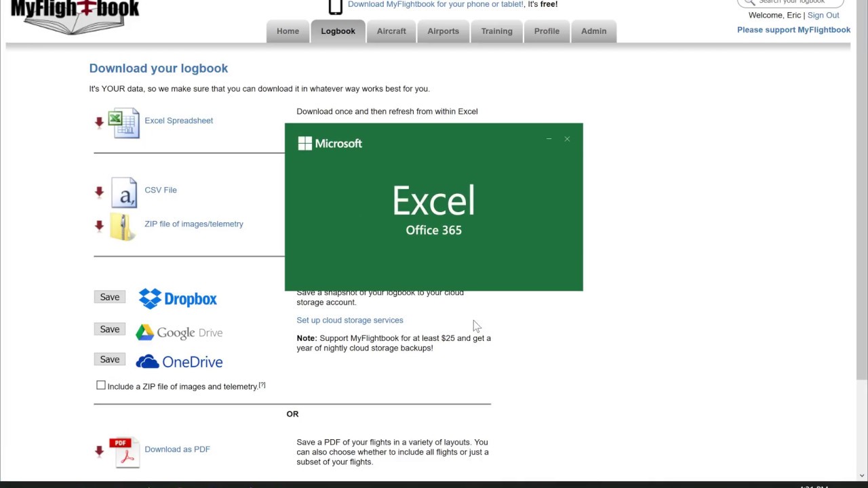Click the Dropbox logo
This screenshot has width=868, height=488.
pos(178,299)
